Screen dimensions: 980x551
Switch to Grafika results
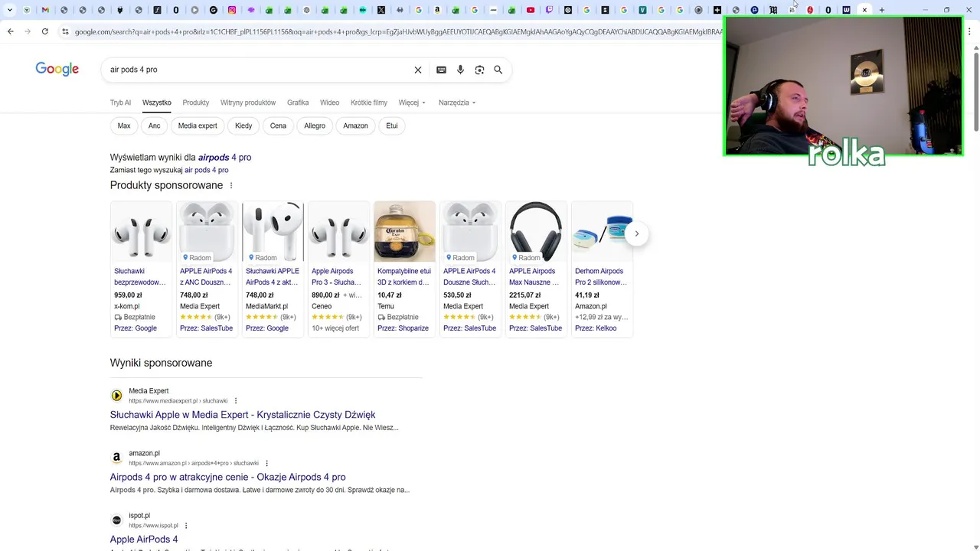point(298,103)
